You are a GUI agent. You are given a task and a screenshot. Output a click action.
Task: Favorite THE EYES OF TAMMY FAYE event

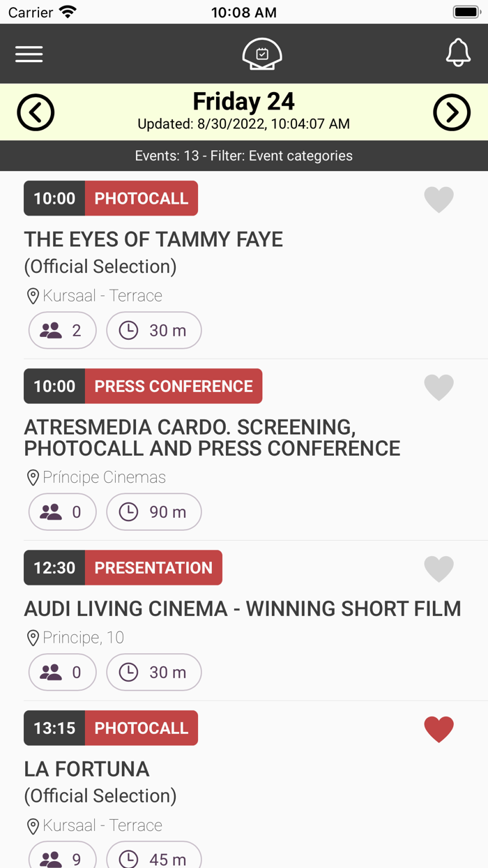(x=439, y=200)
